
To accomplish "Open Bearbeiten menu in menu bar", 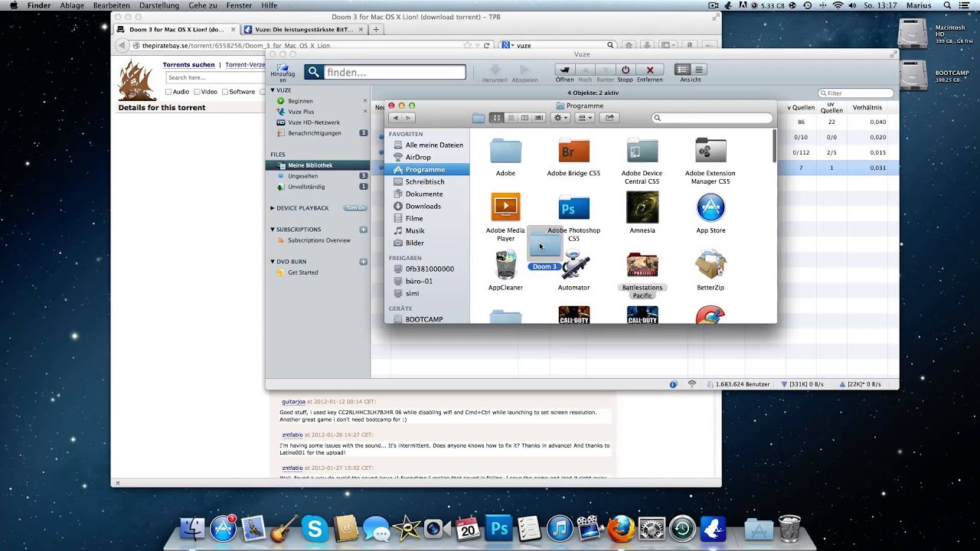I will coord(112,5).
